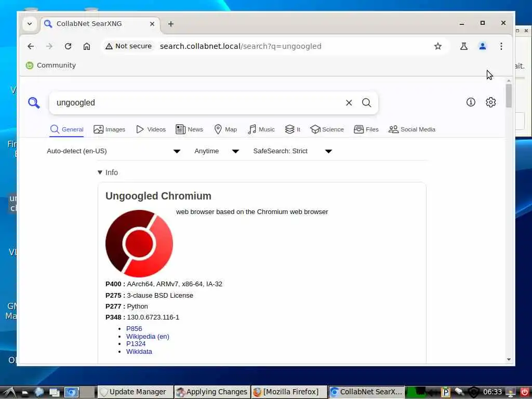Open the Chrome labs flask icon
The image size is (532, 399).
(464, 46)
